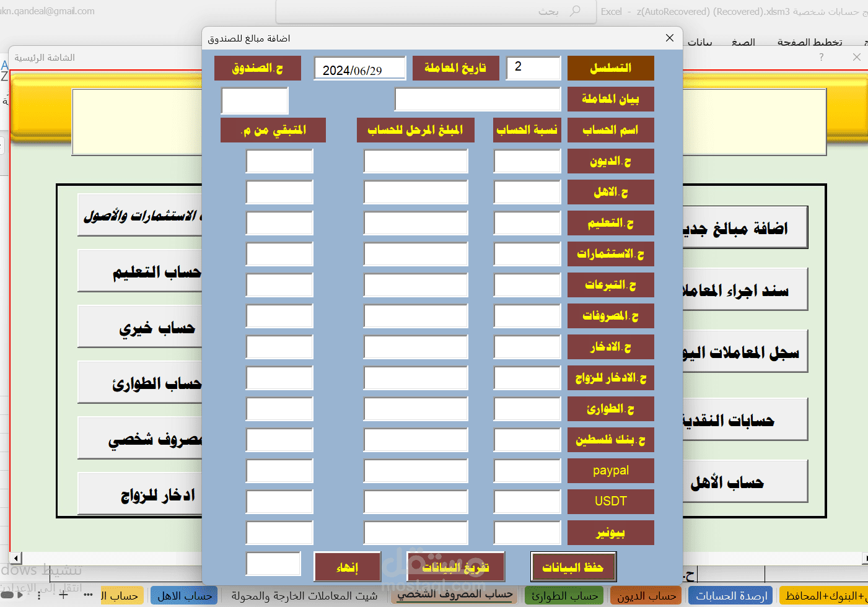Click the إنهاء exit button
This screenshot has height=607, width=868.
click(348, 567)
